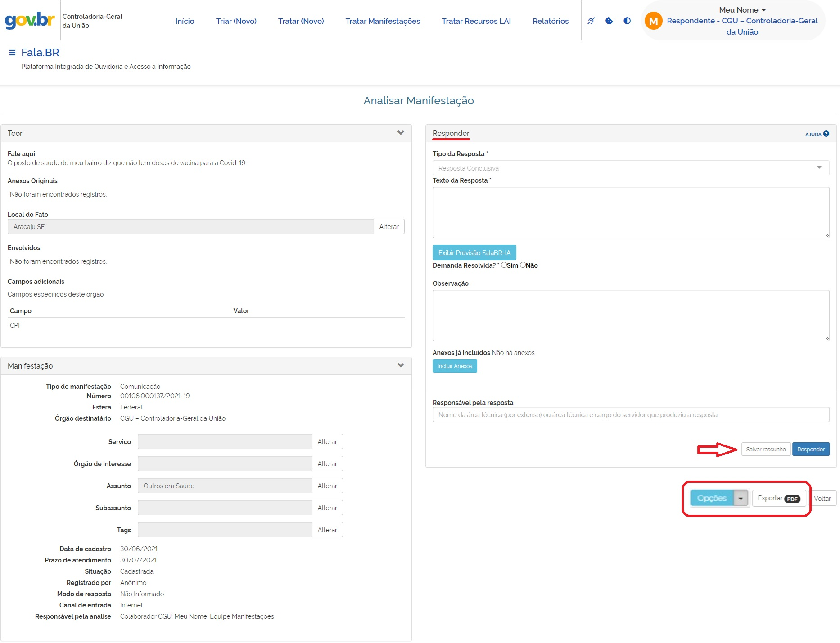Toggle high contrast mode icon
This screenshot has width=840, height=643.
tap(627, 21)
